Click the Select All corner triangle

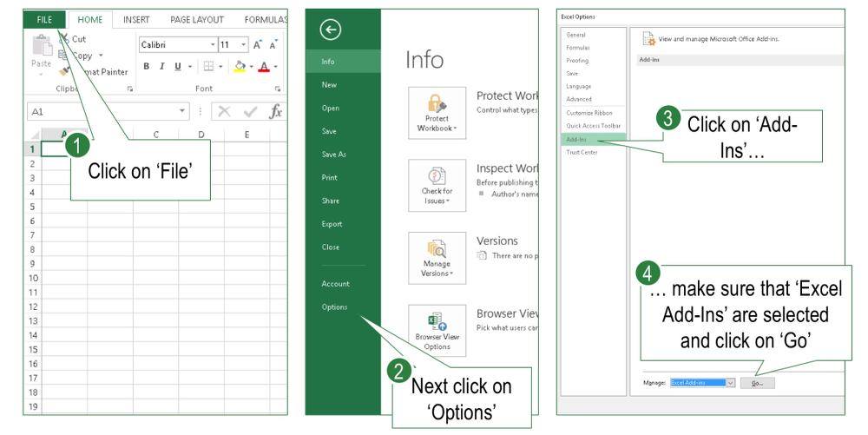pos(35,135)
